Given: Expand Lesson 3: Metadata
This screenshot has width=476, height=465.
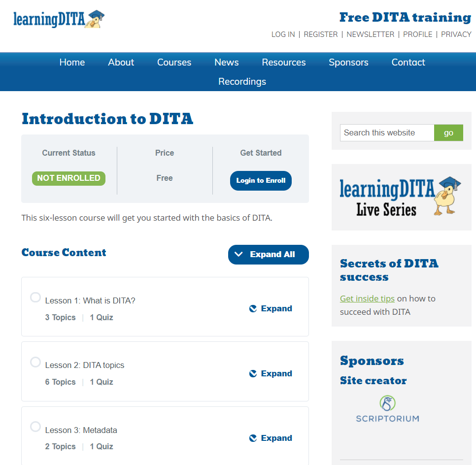Looking at the screenshot, I should (271, 438).
